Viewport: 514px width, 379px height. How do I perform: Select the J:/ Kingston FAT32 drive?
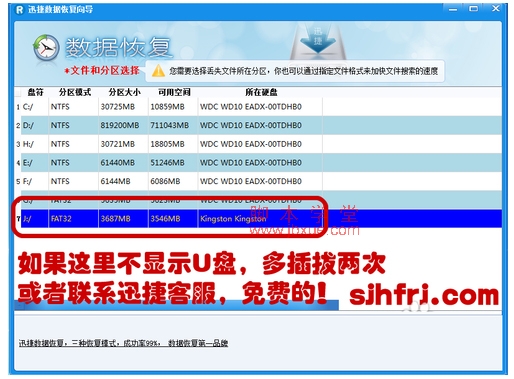[x=258, y=219]
